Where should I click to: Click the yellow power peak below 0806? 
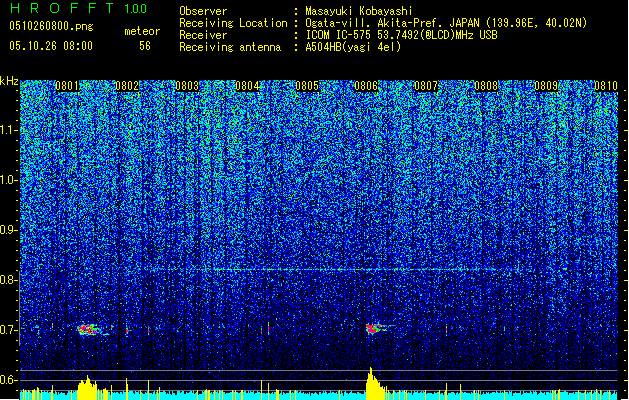375,384
